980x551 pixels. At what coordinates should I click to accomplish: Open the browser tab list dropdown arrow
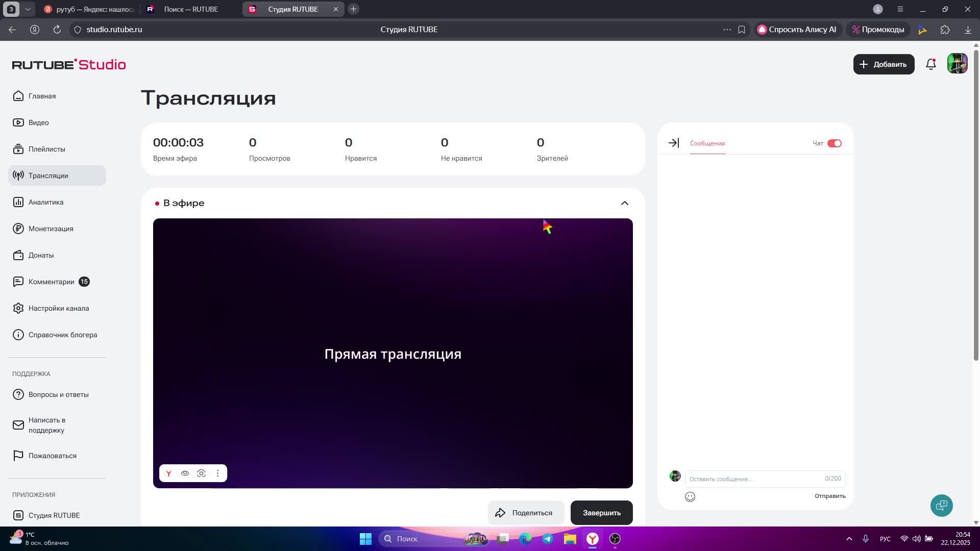click(28, 9)
